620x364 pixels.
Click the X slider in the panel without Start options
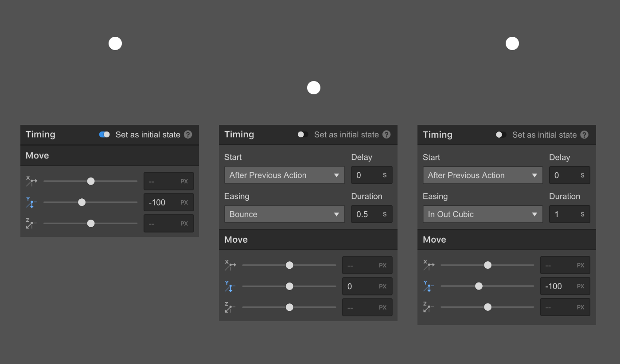tap(90, 181)
